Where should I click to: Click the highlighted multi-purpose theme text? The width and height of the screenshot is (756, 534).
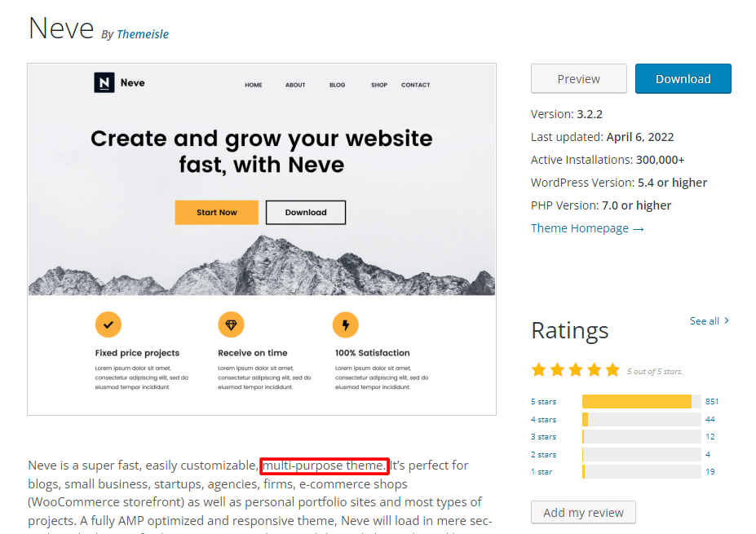click(x=324, y=466)
